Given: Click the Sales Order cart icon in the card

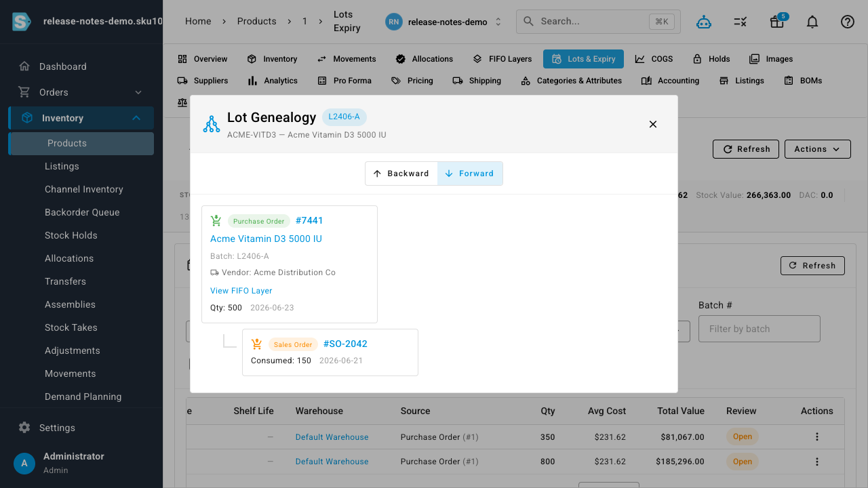Looking at the screenshot, I should pyautogui.click(x=257, y=344).
